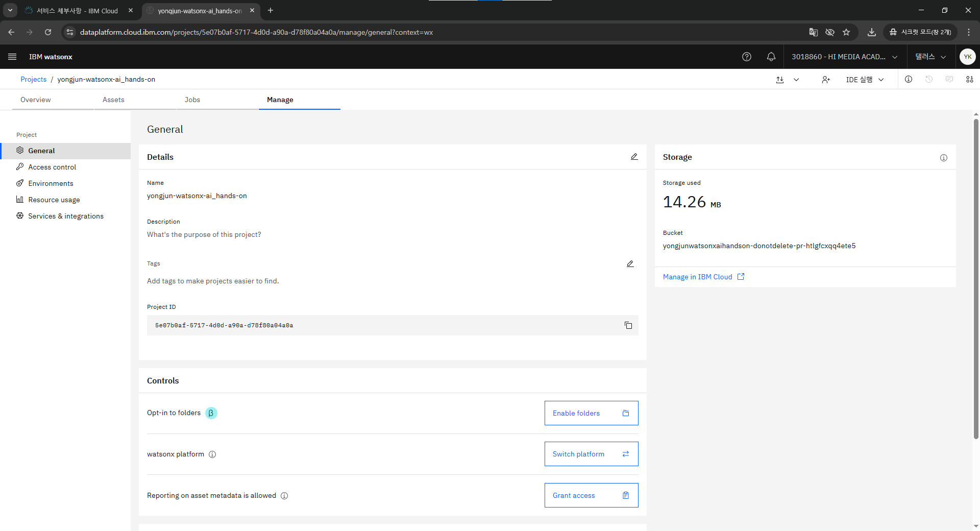Open the version history icon
980x531 pixels.
[x=929, y=79]
